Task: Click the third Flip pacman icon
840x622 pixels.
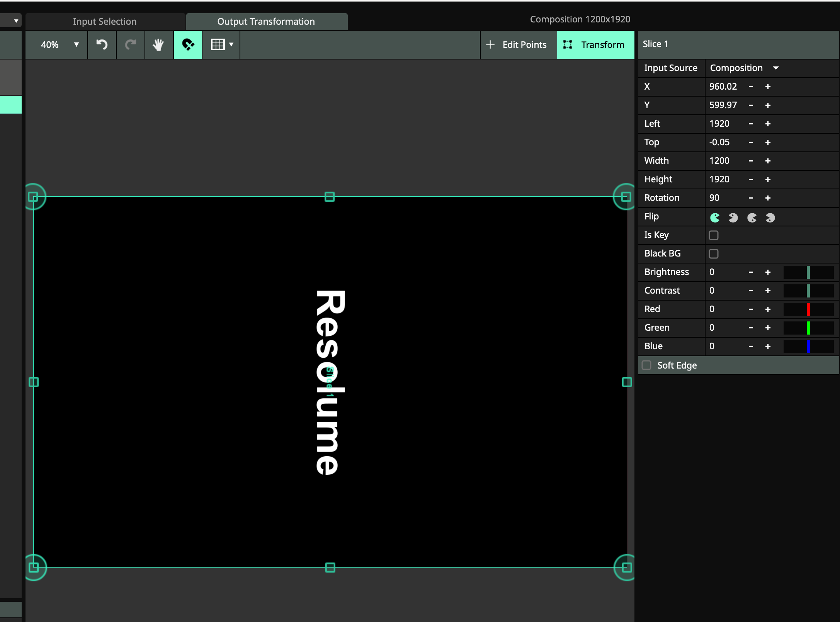Action: tap(752, 218)
